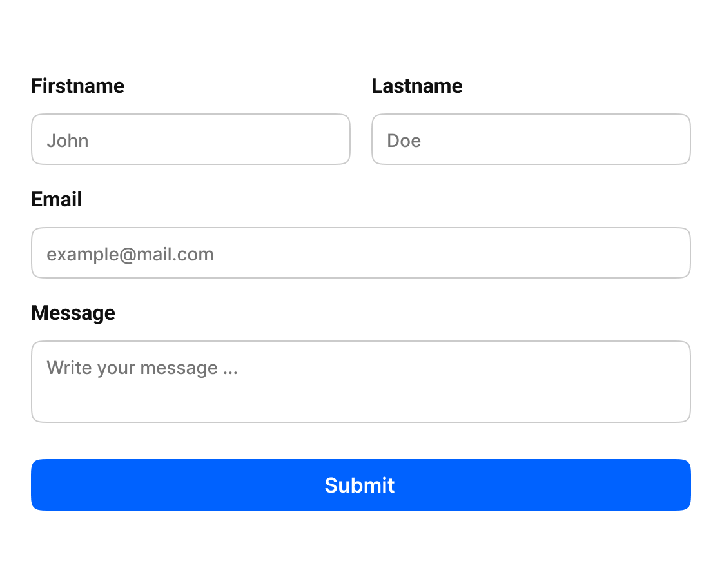The height and width of the screenshot is (588, 722).
Task: Click the 'Write your message ...' placeholder
Action: click(142, 368)
